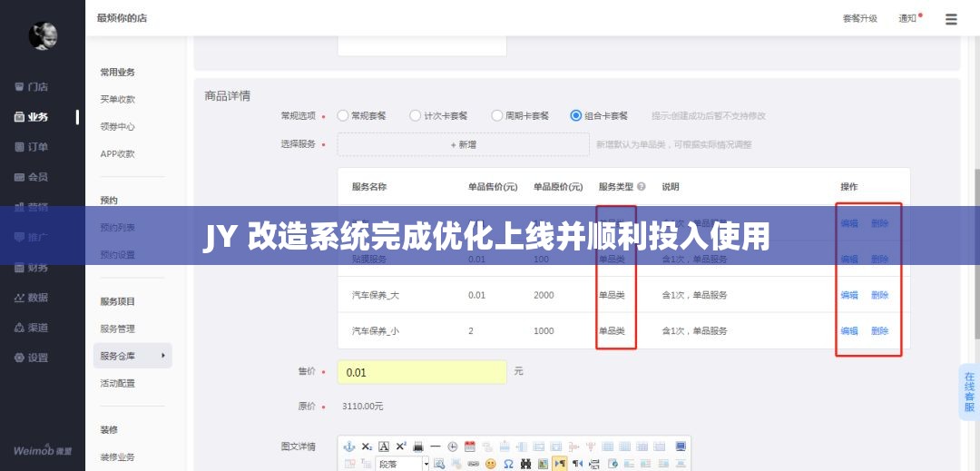Open 数据 section in sidebar
This screenshot has width=980, height=471.
(x=31, y=298)
